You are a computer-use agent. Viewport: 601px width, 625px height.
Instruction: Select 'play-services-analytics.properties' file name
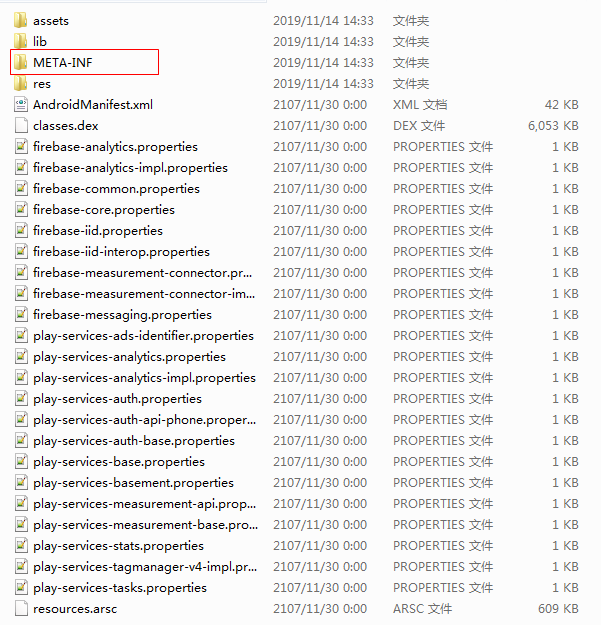coord(129,357)
